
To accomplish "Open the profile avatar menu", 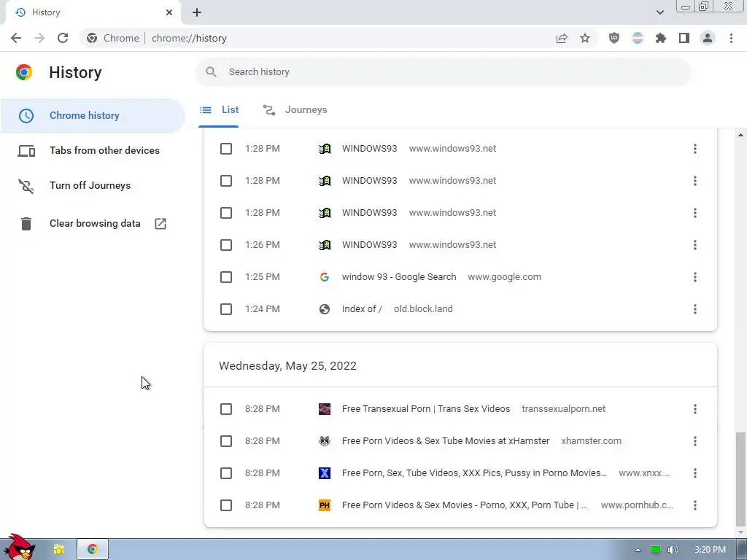I will [x=708, y=38].
